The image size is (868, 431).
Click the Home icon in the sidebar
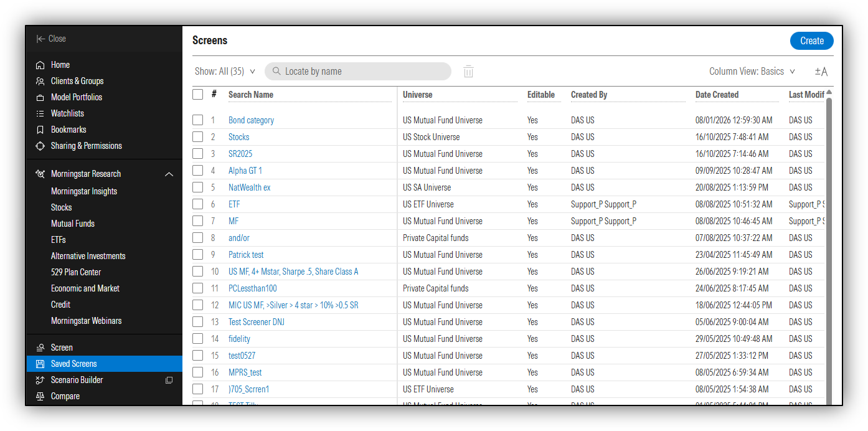40,65
